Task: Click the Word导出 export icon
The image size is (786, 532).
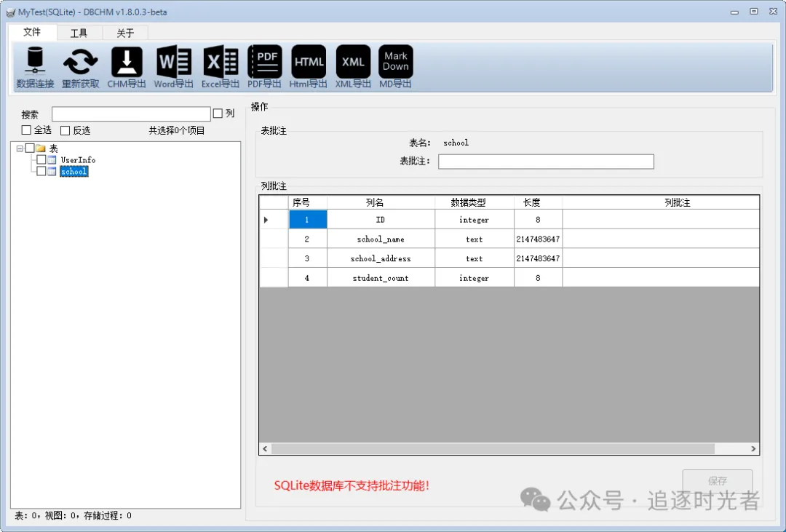Action: [173, 67]
